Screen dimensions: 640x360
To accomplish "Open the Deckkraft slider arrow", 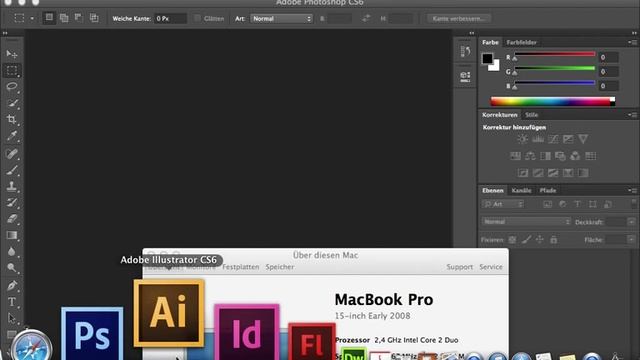I will [631, 222].
